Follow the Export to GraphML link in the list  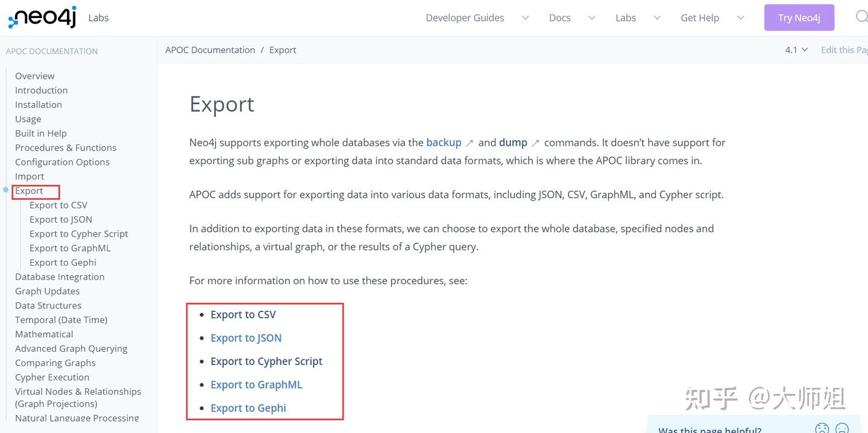[x=256, y=384]
